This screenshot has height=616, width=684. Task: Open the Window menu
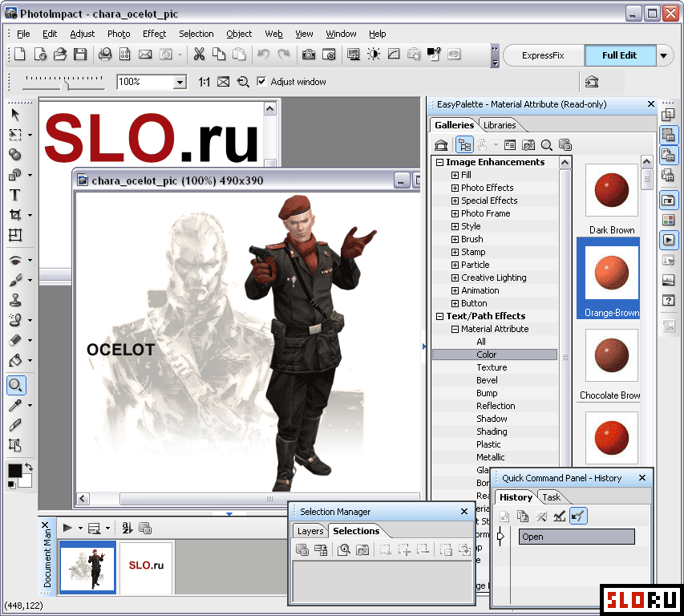coord(341,34)
